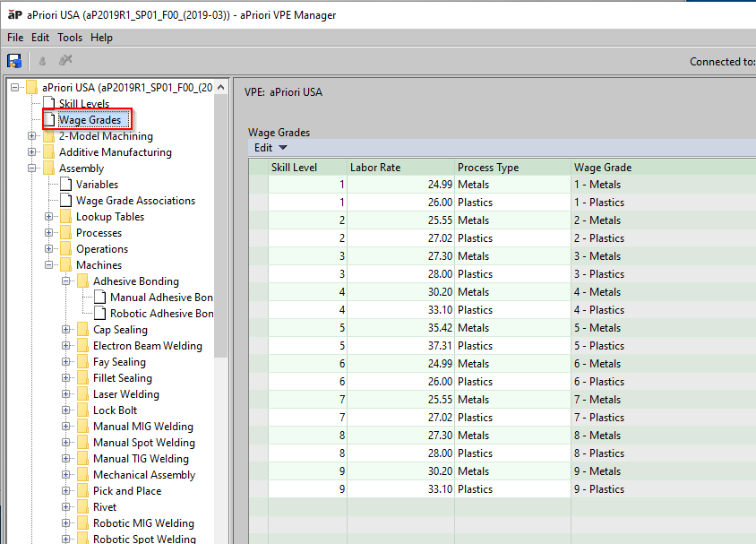Select Wage Grades in the tree

point(90,120)
